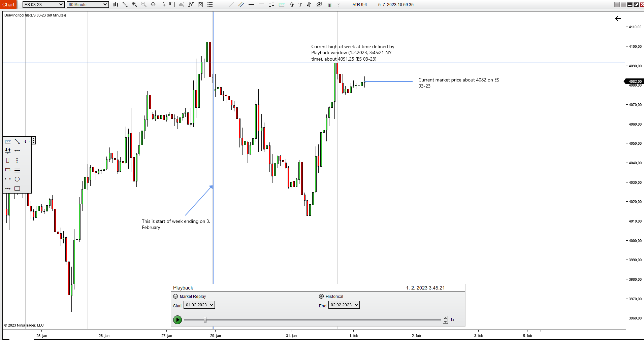Screen dimensions: 644x340
Task: Click the 'start of week' annotation text
Action: point(176,224)
